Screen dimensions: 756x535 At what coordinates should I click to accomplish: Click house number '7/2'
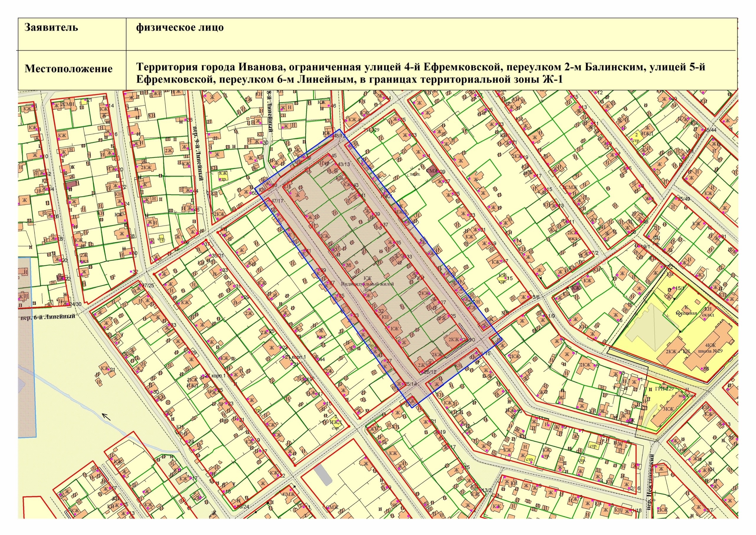595,253
